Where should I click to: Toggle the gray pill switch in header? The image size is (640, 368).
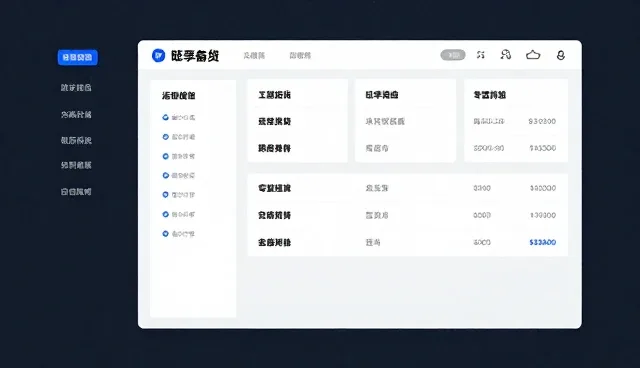click(453, 55)
